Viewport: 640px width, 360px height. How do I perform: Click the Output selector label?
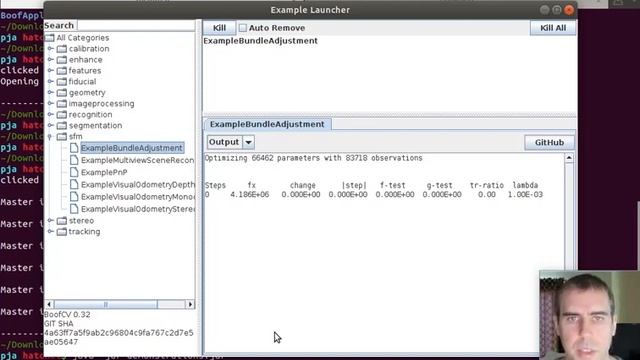click(224, 142)
